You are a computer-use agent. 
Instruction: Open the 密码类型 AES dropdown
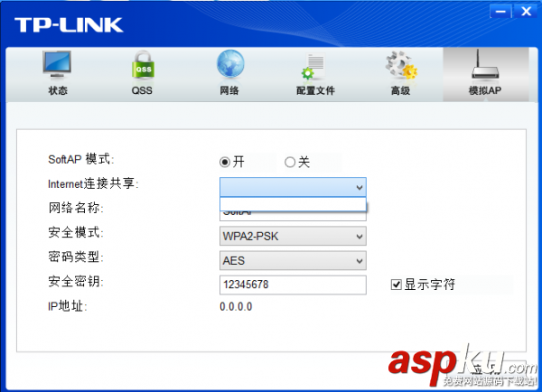pyautogui.click(x=293, y=260)
